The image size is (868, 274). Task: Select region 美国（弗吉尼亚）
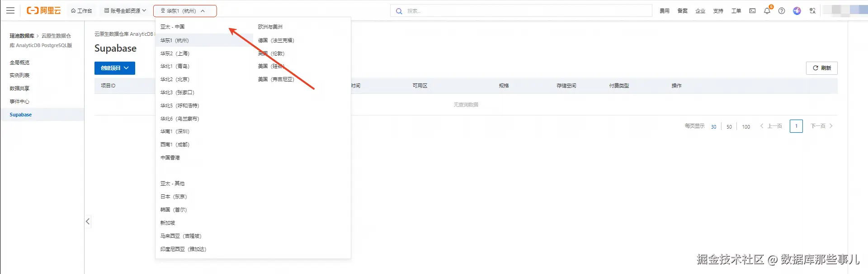pos(276,79)
